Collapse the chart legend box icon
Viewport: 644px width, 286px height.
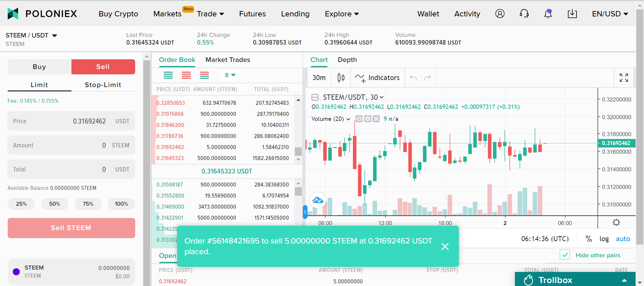[315, 97]
